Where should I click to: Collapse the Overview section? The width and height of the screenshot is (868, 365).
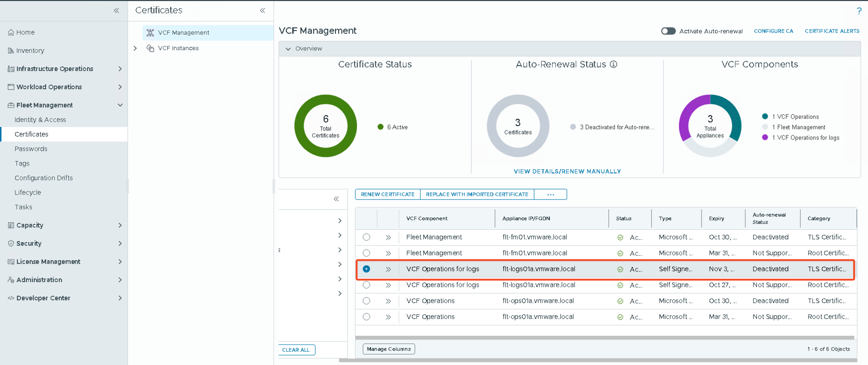tap(288, 49)
